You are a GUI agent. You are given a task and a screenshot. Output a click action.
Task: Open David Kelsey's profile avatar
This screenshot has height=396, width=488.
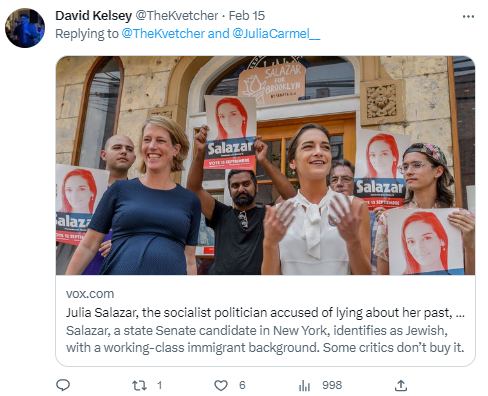pos(25,28)
